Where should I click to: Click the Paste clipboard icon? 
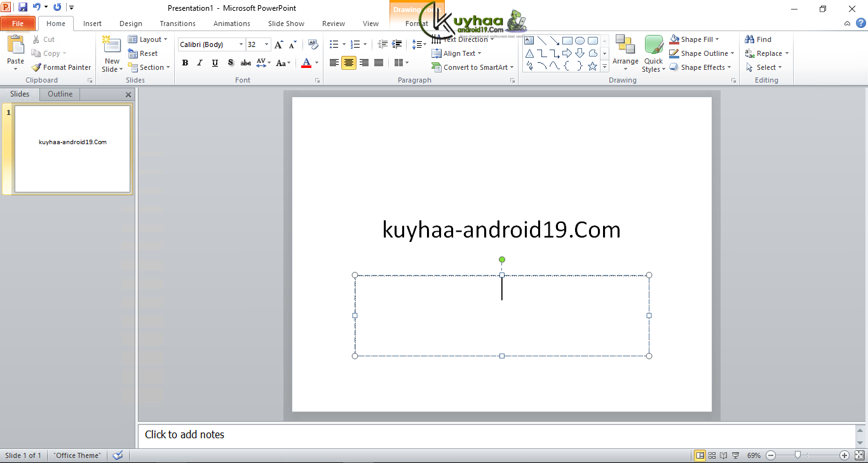[16, 45]
